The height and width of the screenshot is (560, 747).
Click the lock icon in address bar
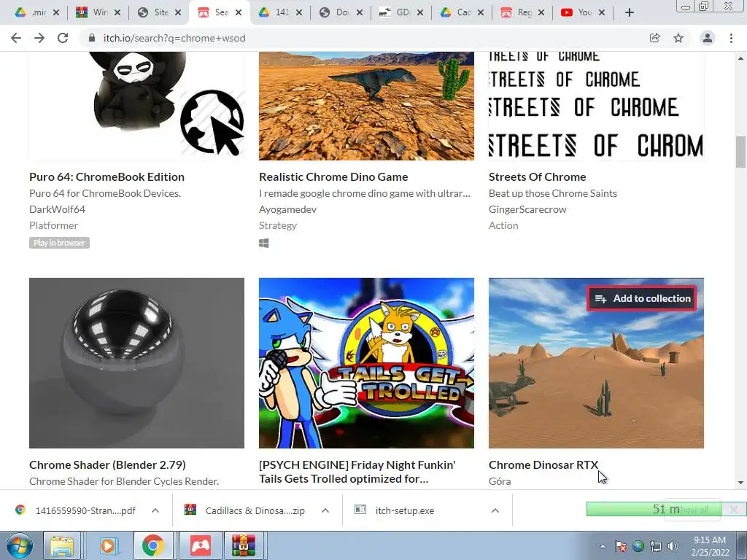click(92, 38)
